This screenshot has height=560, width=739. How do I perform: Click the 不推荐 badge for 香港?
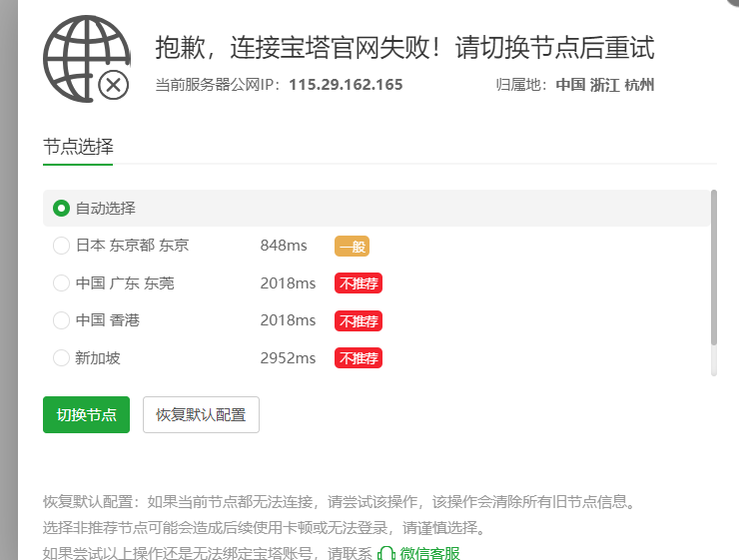coord(359,321)
